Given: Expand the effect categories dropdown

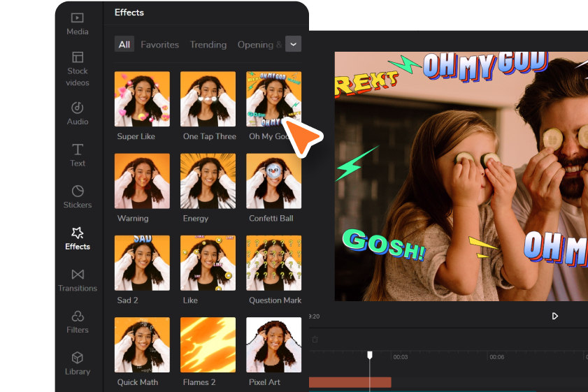Looking at the screenshot, I should pyautogui.click(x=293, y=44).
